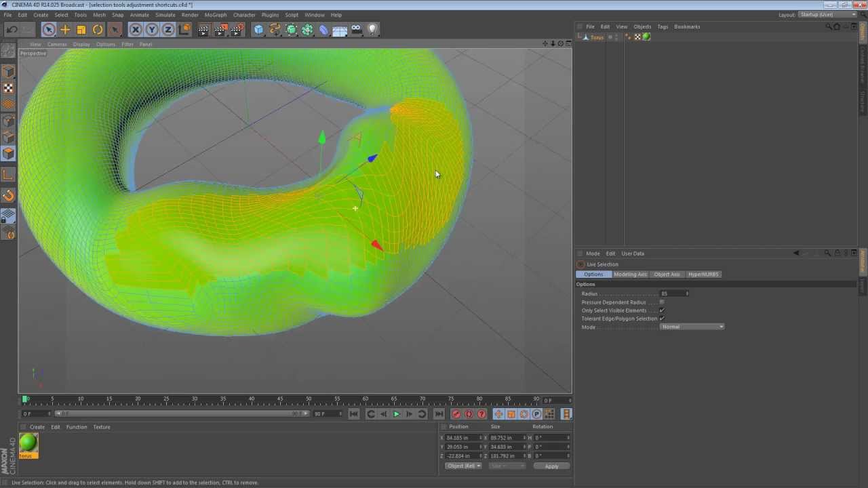This screenshot has height=488, width=868.
Task: Enable Pressure Dependent Radius checkbox
Action: tap(662, 302)
